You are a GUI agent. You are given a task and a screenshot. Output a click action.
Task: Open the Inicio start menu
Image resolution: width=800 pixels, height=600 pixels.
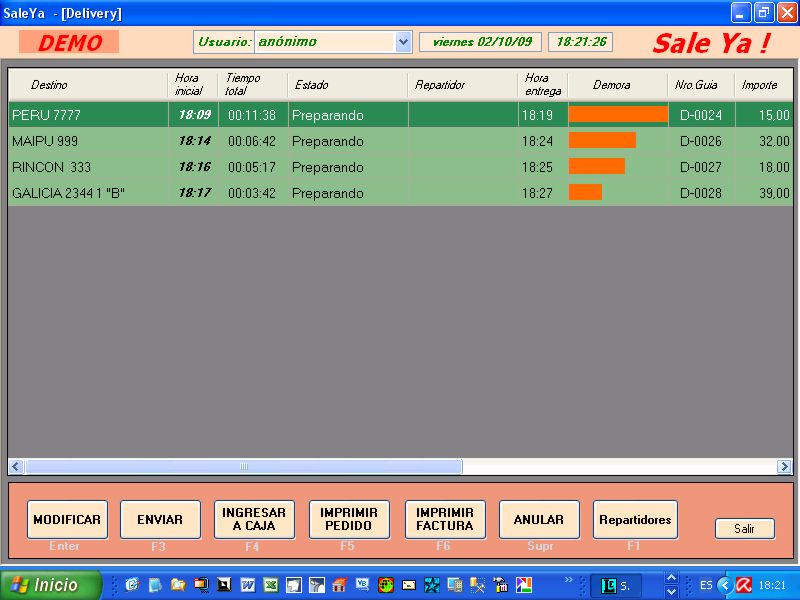pyautogui.click(x=50, y=585)
